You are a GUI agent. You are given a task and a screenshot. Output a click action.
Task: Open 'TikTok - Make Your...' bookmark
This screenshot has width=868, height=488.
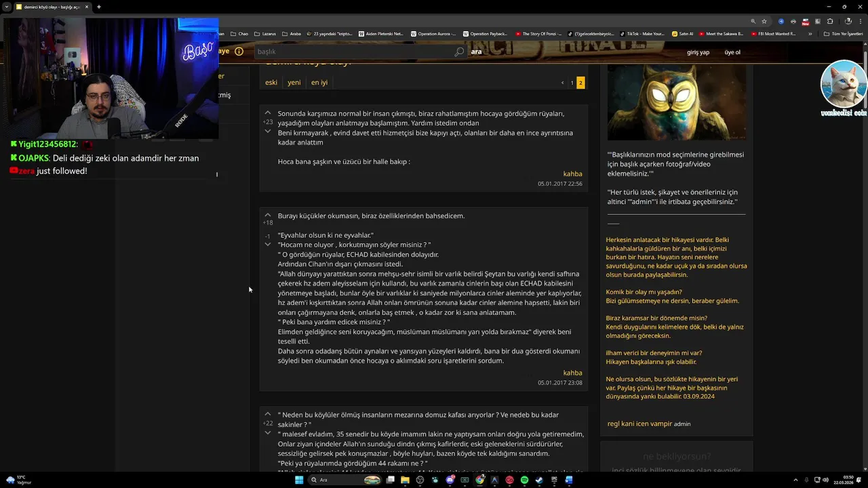(x=642, y=33)
